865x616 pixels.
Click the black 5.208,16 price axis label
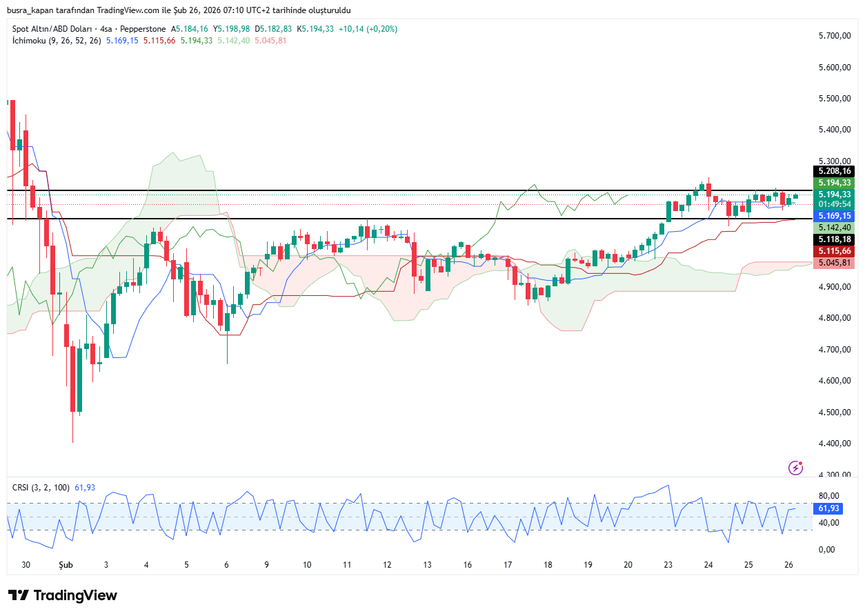coord(835,171)
